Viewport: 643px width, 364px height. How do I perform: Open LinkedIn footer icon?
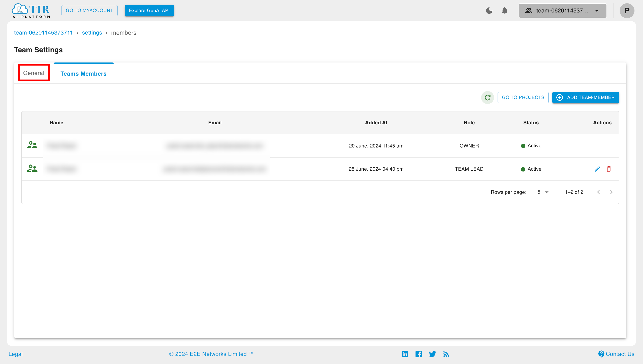coord(405,354)
